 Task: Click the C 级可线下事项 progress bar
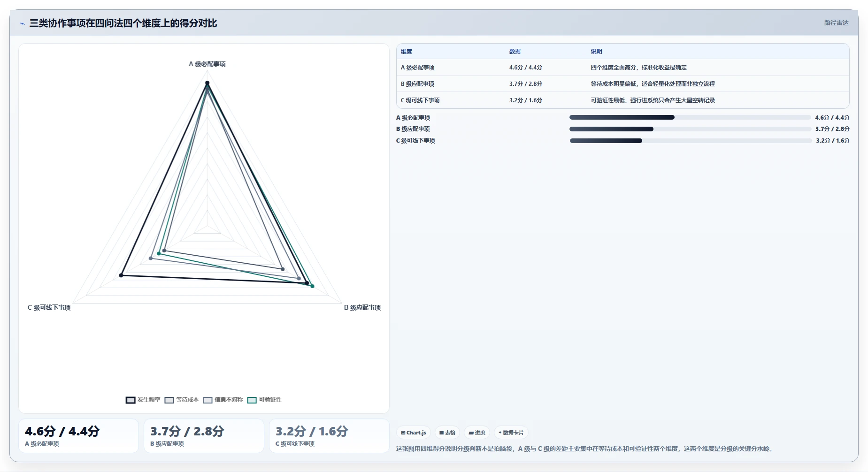690,141
